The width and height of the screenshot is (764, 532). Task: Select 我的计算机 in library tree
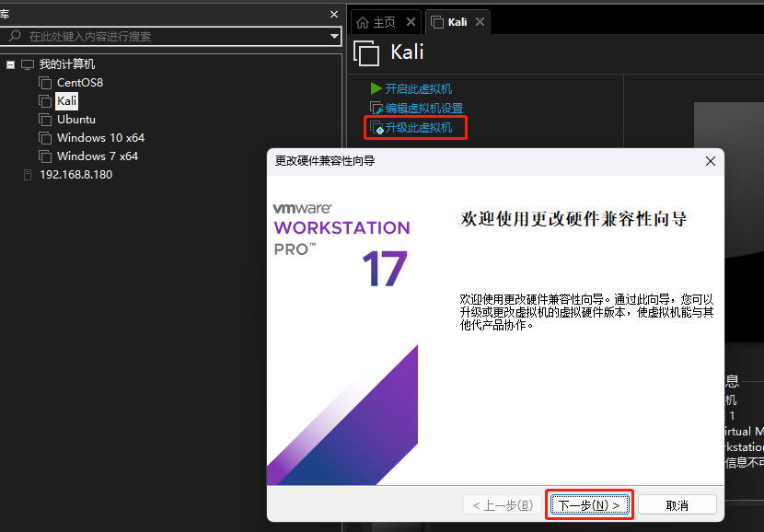pos(67,64)
